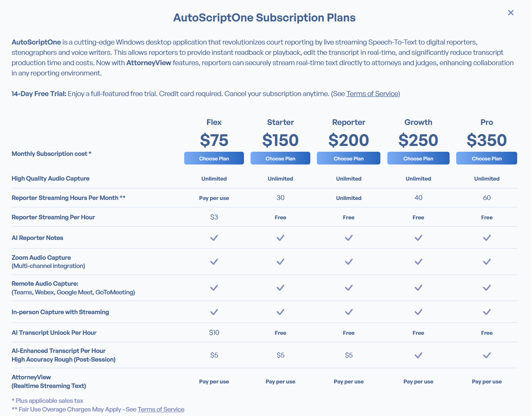
Task: Choose the Starter plan
Action: (280, 158)
